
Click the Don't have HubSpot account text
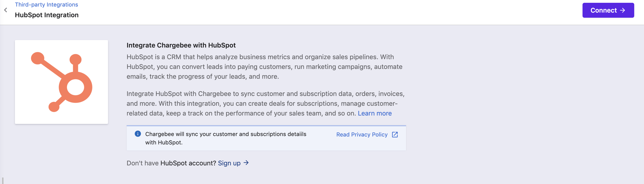pyautogui.click(x=171, y=163)
